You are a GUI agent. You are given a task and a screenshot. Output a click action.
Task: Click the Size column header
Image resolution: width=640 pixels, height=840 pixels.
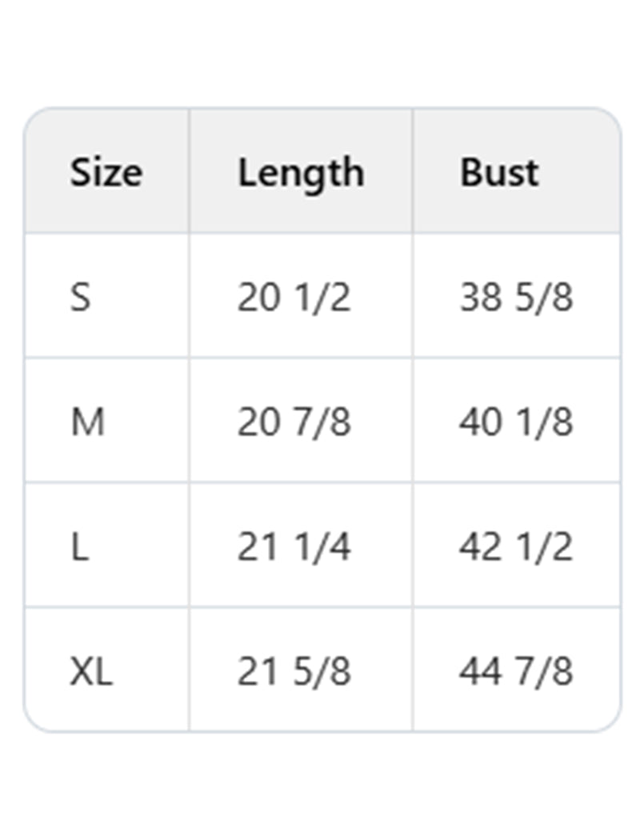click(x=106, y=172)
